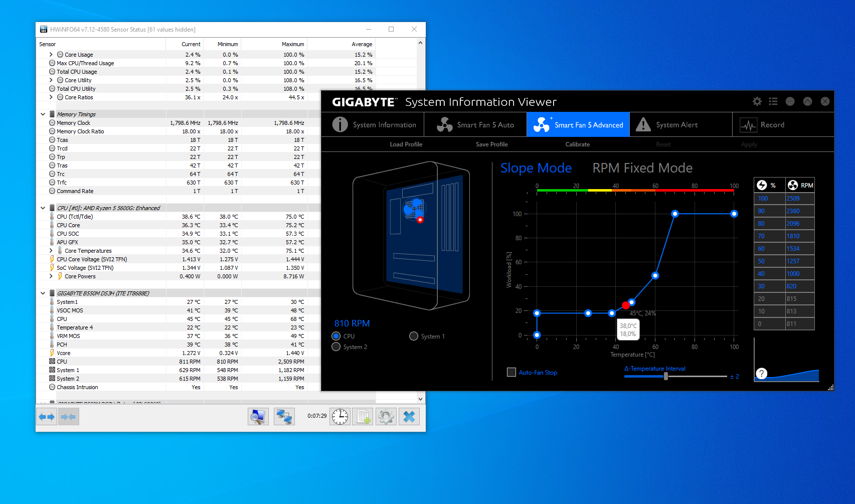Click the CPU (Tctl/Tdie) thermometer icon
The width and height of the screenshot is (855, 504).
pos(52,217)
